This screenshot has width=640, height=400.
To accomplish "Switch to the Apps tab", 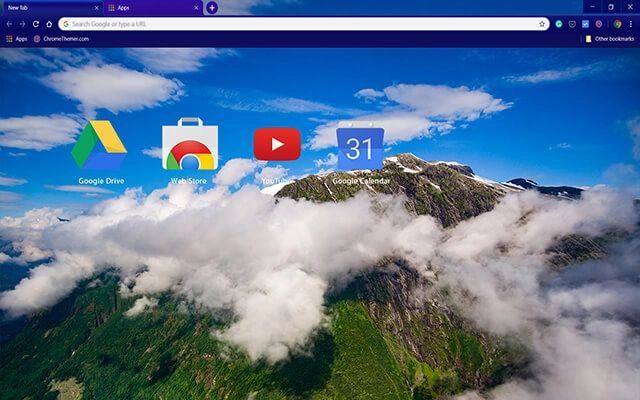I will tap(153, 8).
